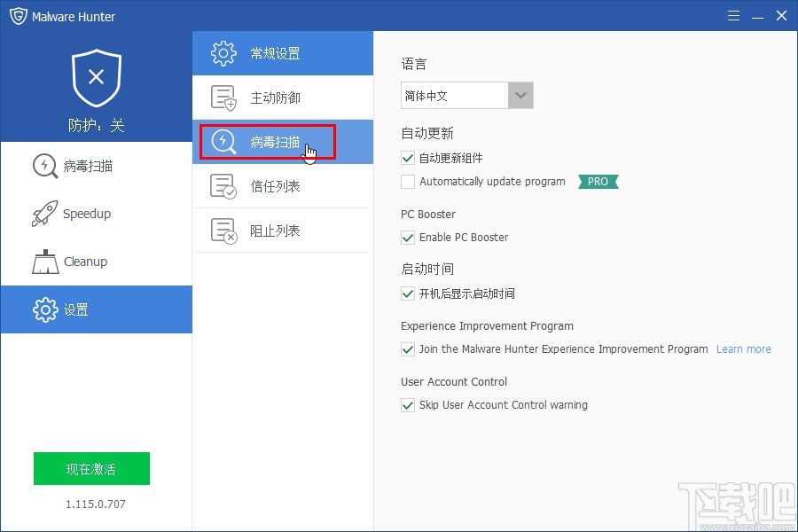Uncheck Skip User Account Control warning
The image size is (798, 532).
point(408,405)
